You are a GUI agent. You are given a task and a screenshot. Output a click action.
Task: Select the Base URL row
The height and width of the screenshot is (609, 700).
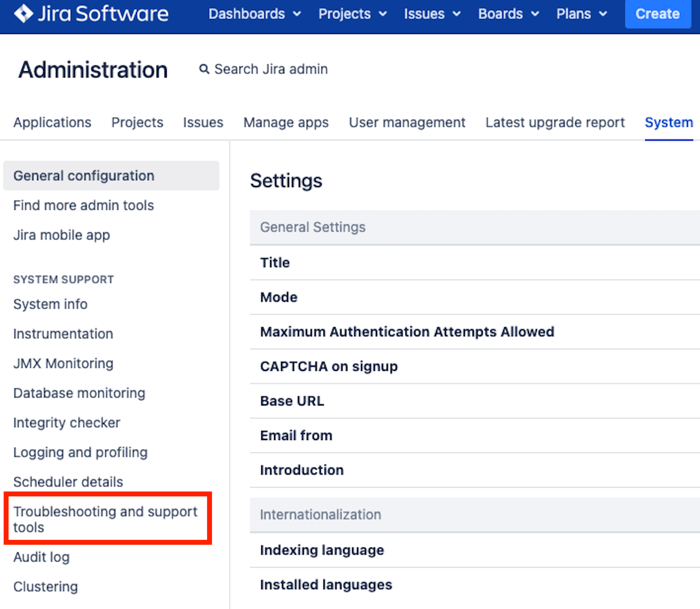475,401
